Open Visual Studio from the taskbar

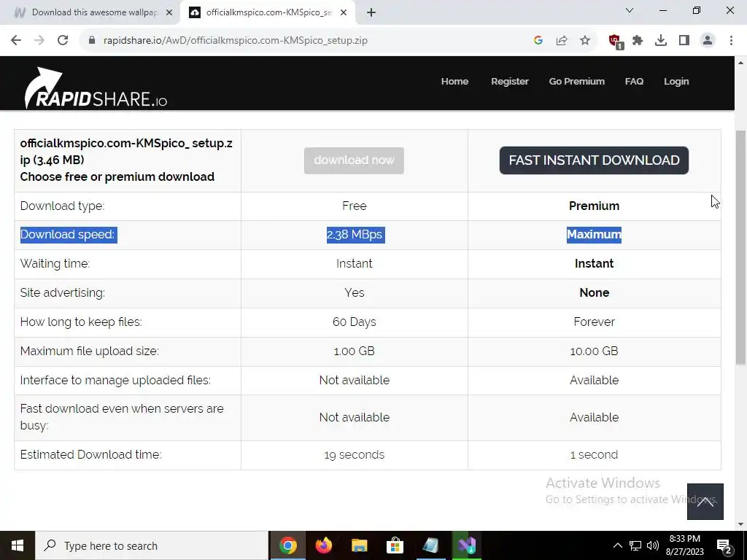tap(466, 545)
